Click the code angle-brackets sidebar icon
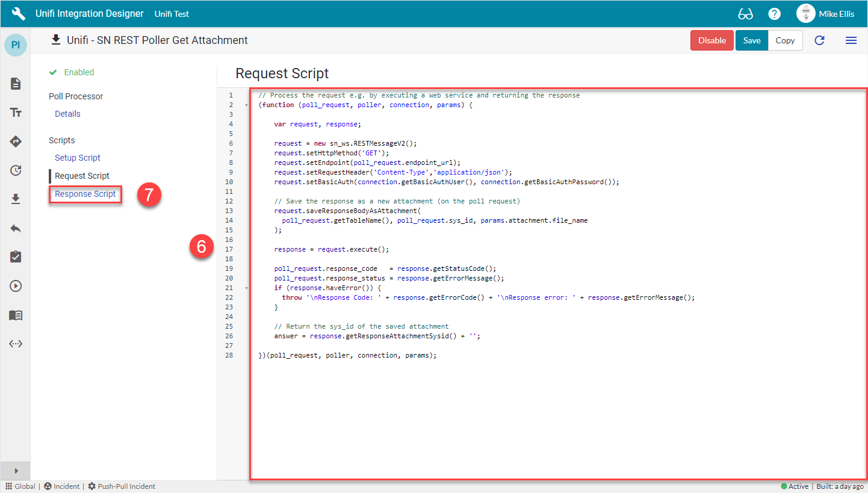The height and width of the screenshot is (493, 868). (15, 343)
